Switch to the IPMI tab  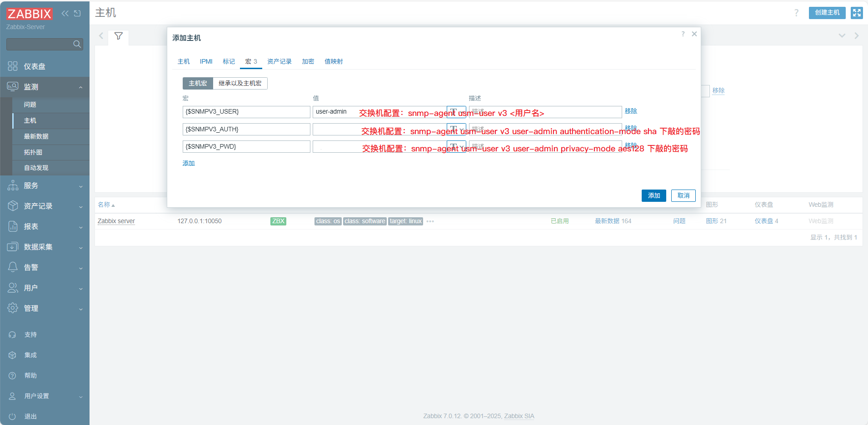[206, 61]
